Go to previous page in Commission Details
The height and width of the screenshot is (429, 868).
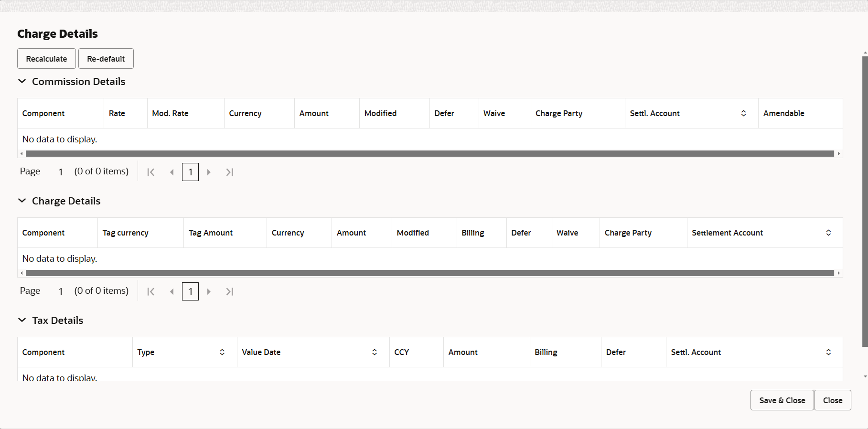[171, 172]
